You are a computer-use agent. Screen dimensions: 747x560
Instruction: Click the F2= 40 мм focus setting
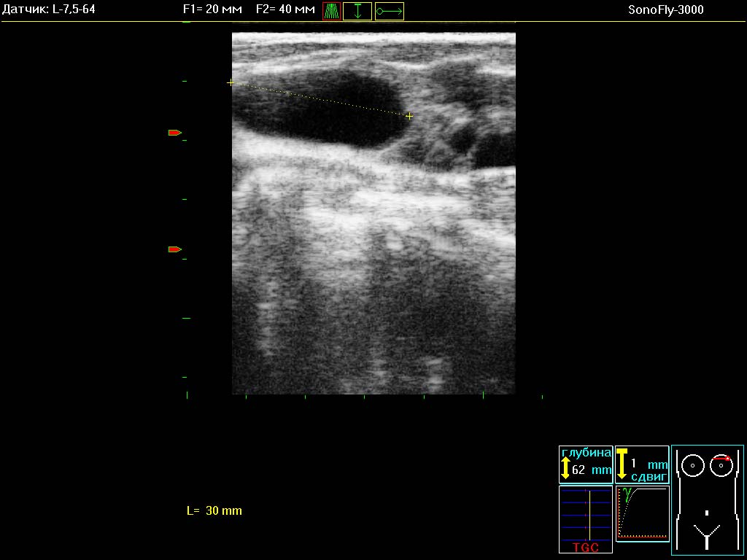[286, 10]
